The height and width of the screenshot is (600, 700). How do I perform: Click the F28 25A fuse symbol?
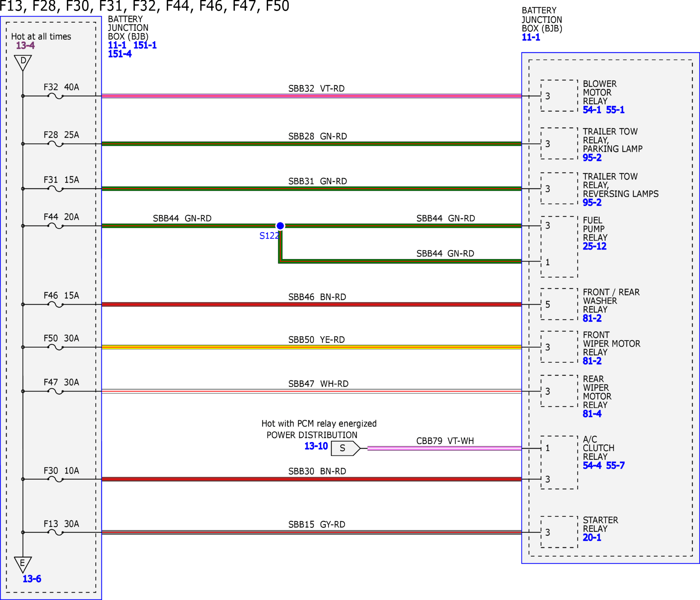tap(56, 144)
